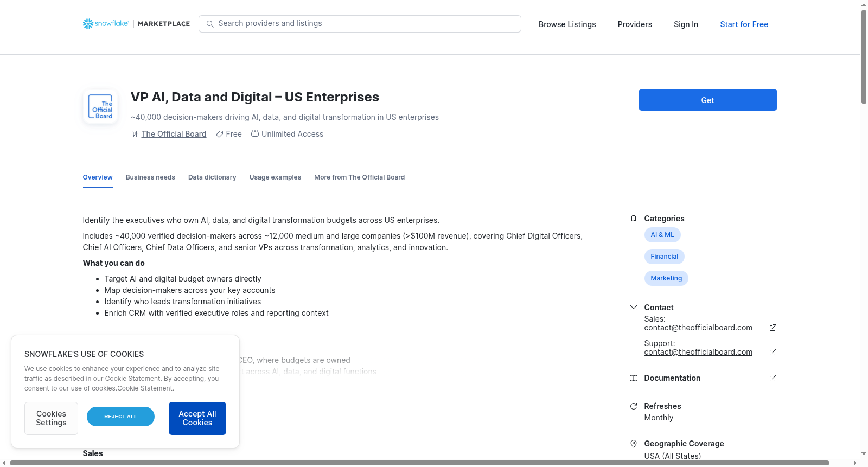Open the Support email external link icon
This screenshot has width=868, height=467.
(x=773, y=352)
